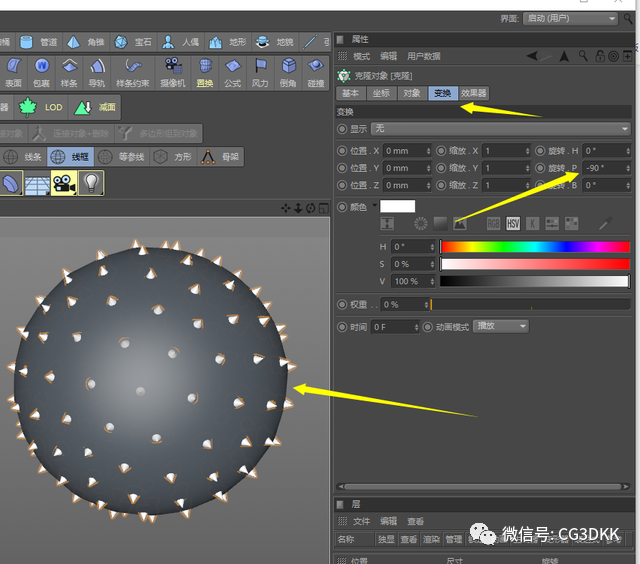Image resolution: width=640 pixels, height=564 pixels.
Task: Open color from picture mode
Action: click(x=460, y=223)
